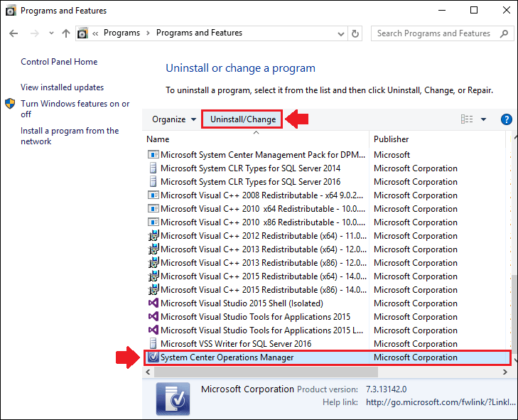
Task: Open the recent locations dropdown arrow
Action: [x=51, y=33]
